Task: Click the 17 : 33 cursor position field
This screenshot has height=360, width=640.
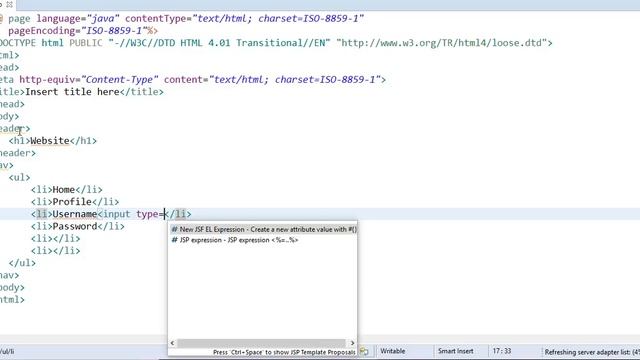Action: pyautogui.click(x=502, y=351)
